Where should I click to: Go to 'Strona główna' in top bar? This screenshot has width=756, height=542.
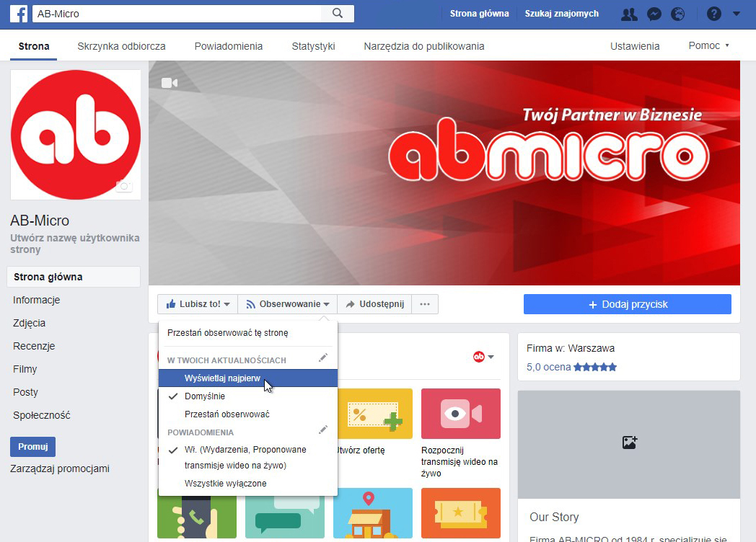(479, 14)
